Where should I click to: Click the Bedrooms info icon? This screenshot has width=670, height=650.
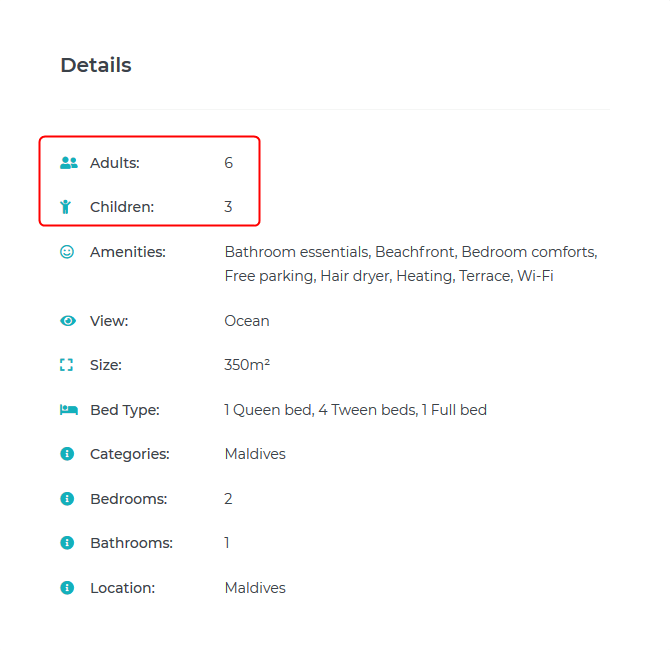[67, 498]
